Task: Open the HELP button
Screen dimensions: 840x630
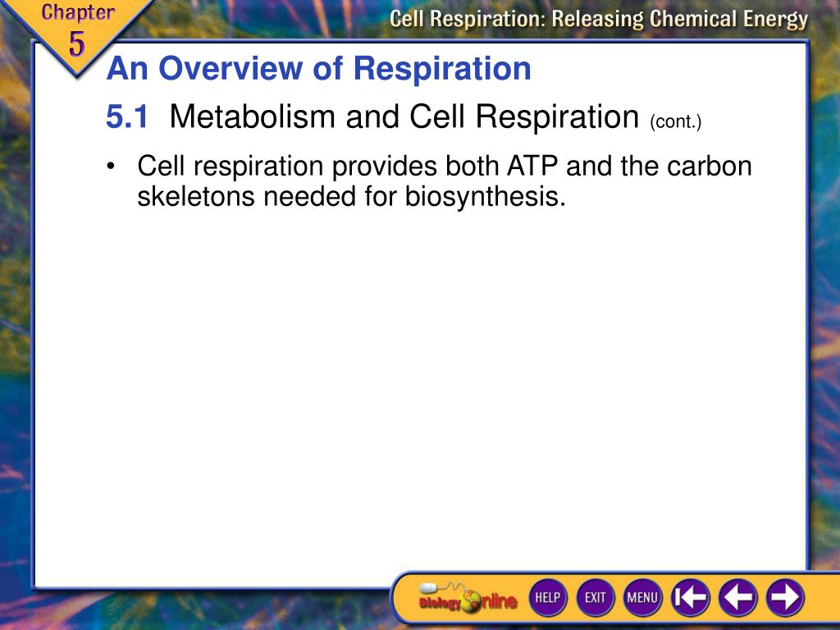Action: click(547, 597)
